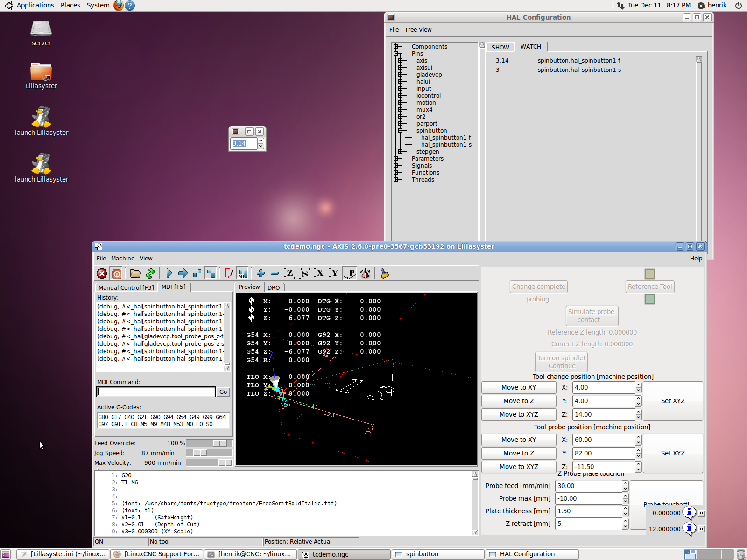The image size is (747, 560).
Task: Expand the Parameters tree node
Action: (396, 158)
